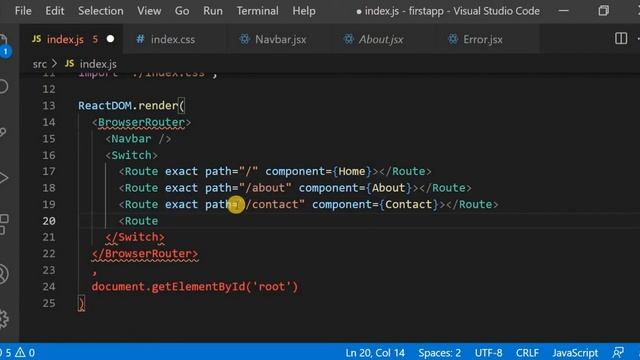Screen dimensions: 640x360
Task: Click the feedback icon in status bar
Action: point(618,353)
